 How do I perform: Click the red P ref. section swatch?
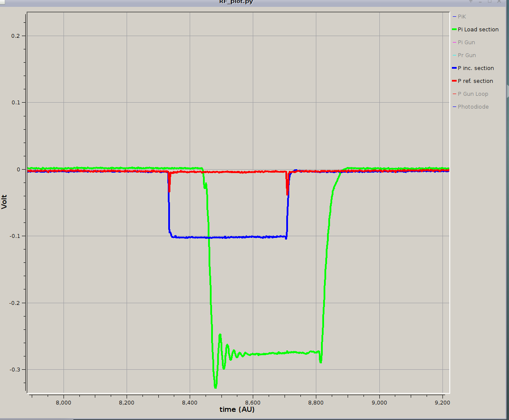pos(454,81)
